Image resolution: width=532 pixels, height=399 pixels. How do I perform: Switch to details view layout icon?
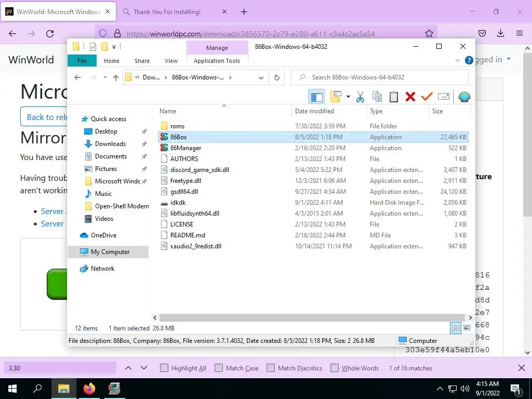pyautogui.click(x=456, y=328)
